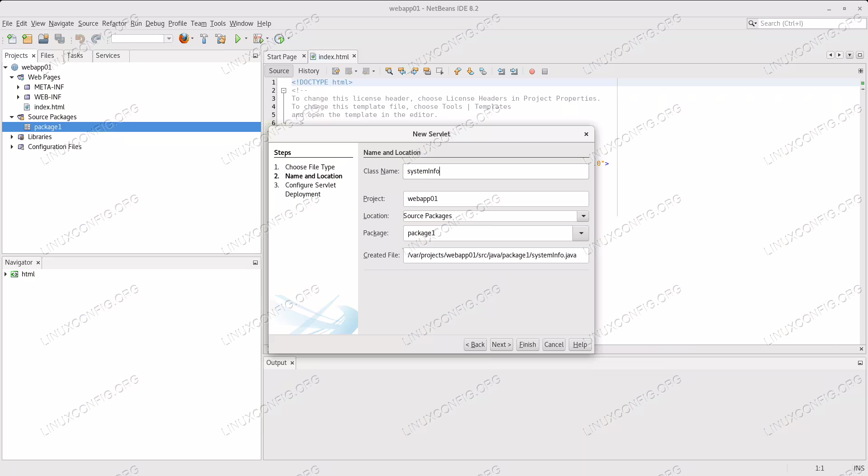Click the Profile Project clock icon
The height and width of the screenshot is (476, 868).
point(279,39)
